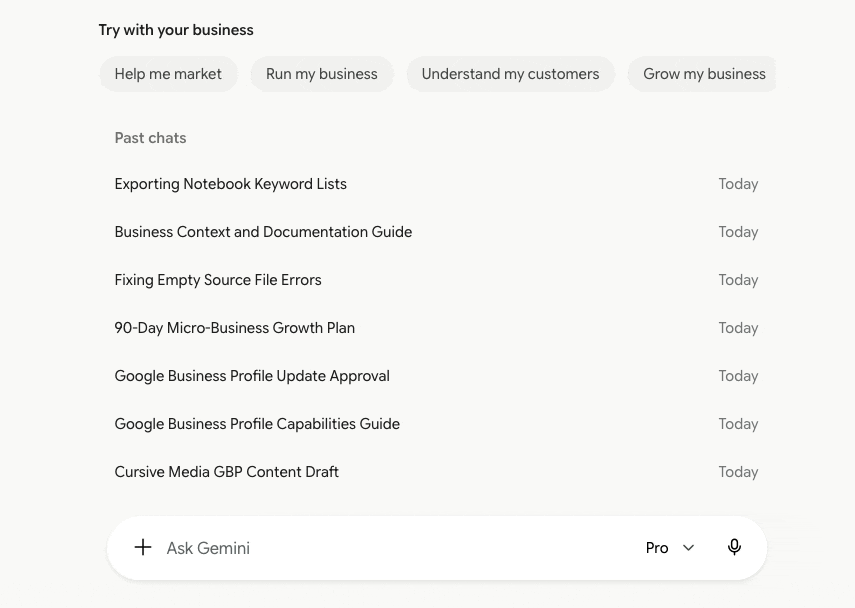Viewport: 855px width, 608px height.
Task: Open Cursive Media GBP Content Draft chat
Action: click(x=436, y=472)
